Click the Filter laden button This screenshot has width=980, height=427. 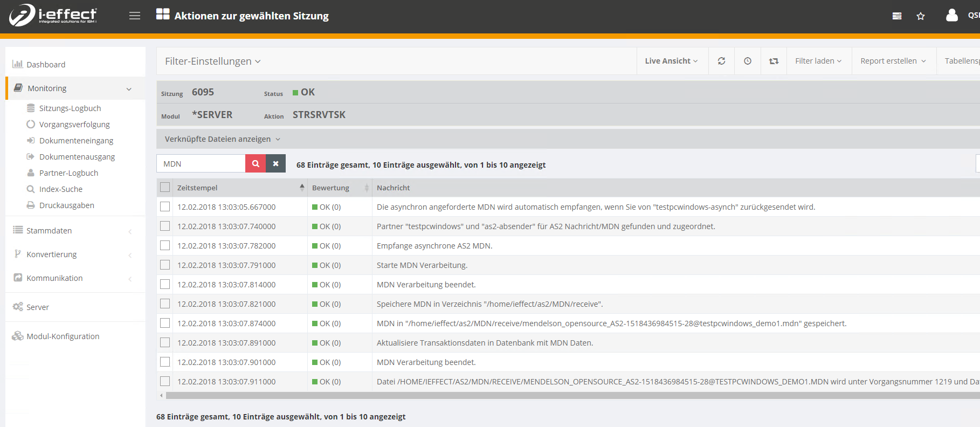tap(818, 61)
